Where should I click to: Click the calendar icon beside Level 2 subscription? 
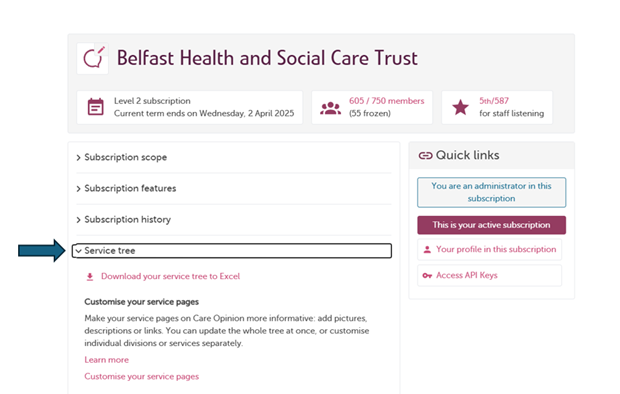click(95, 107)
